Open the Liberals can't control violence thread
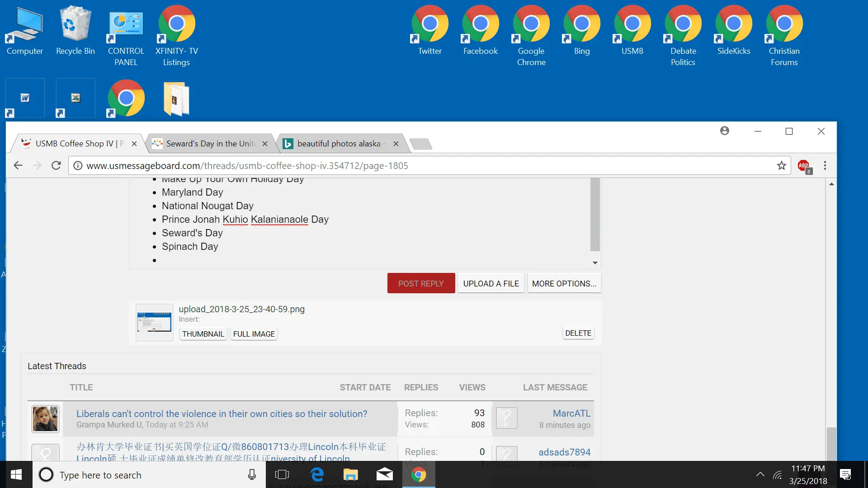868x488 pixels. coord(222,413)
